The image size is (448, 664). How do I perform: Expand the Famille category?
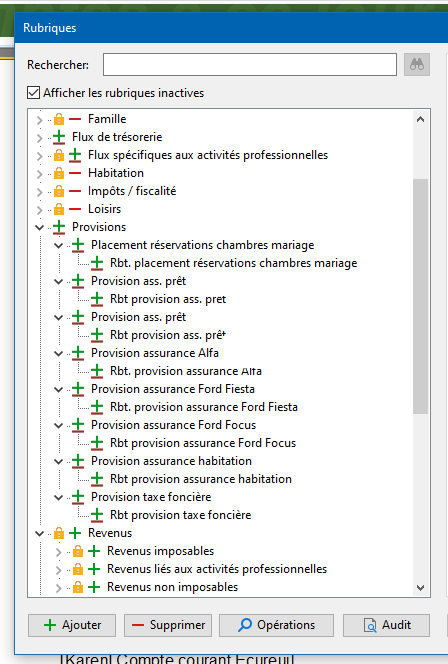tap(39, 120)
